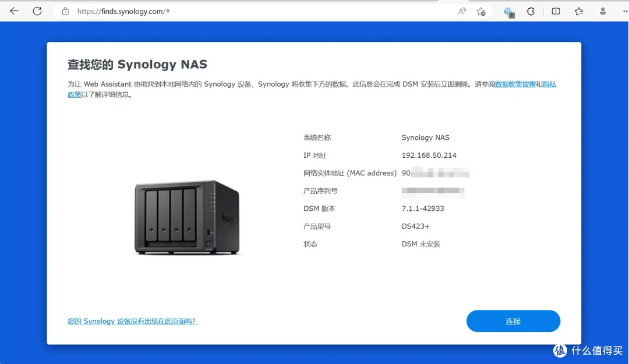This screenshot has height=364, width=629.
Task: Open the translate extension with notification badge
Action: coord(508,10)
